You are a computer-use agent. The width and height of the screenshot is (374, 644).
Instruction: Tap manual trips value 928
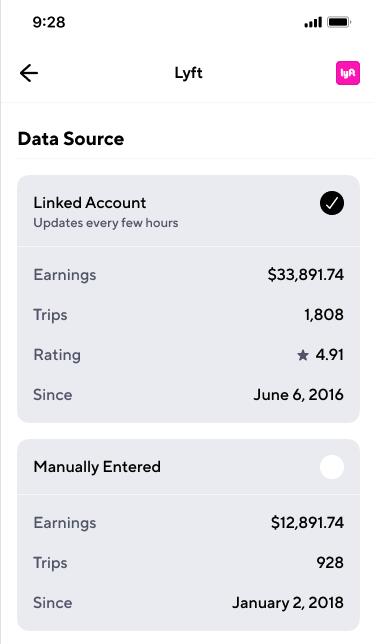[330, 563]
